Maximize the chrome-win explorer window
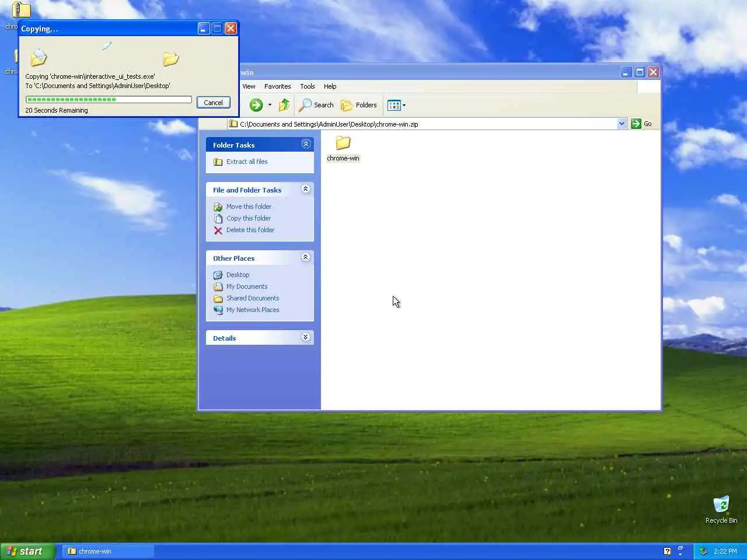Image resolution: width=747 pixels, height=560 pixels. click(640, 72)
